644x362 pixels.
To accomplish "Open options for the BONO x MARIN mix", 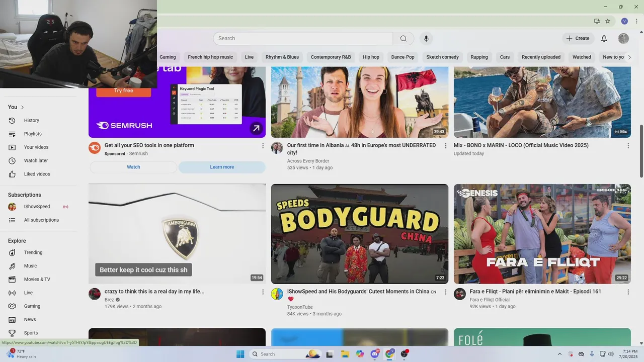I will click(x=628, y=146).
